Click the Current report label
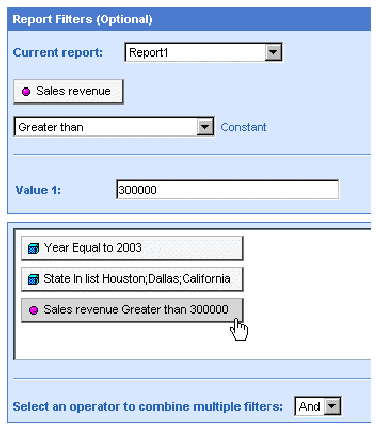This screenshot has width=377, height=430. point(58,53)
